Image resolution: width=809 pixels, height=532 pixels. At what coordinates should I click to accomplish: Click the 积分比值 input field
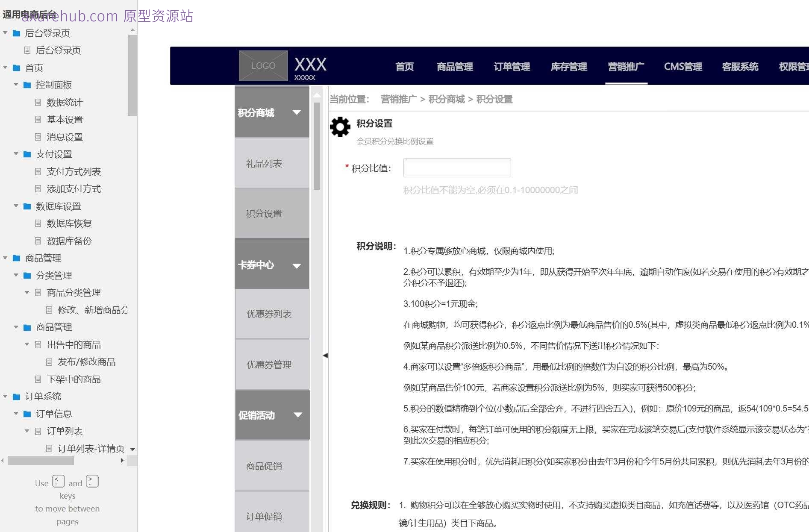coord(456,168)
